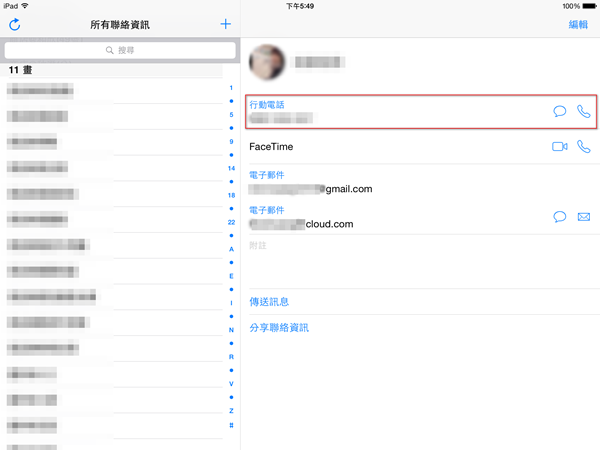Image resolution: width=600 pixels, height=450 pixels.
Task: Message the icloud.com address via bubble icon
Action: tap(559, 217)
